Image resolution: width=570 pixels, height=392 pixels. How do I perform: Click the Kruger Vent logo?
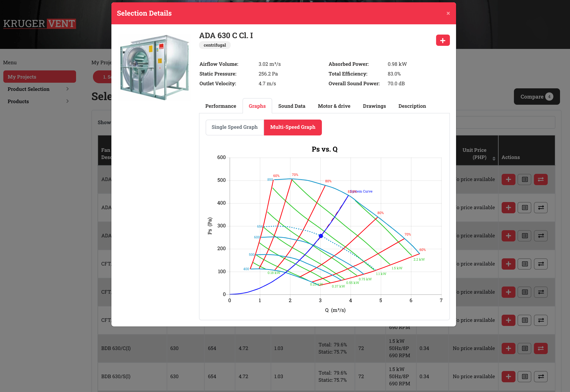point(39,24)
